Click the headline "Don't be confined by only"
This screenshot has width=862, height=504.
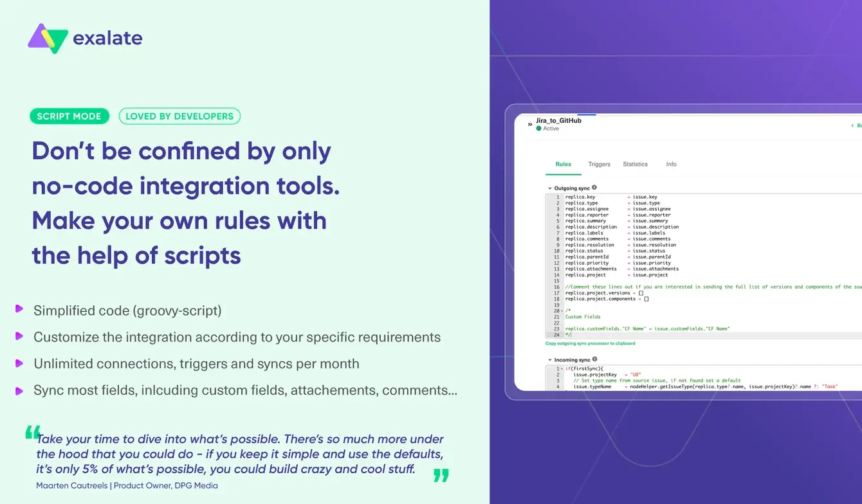coord(181,152)
